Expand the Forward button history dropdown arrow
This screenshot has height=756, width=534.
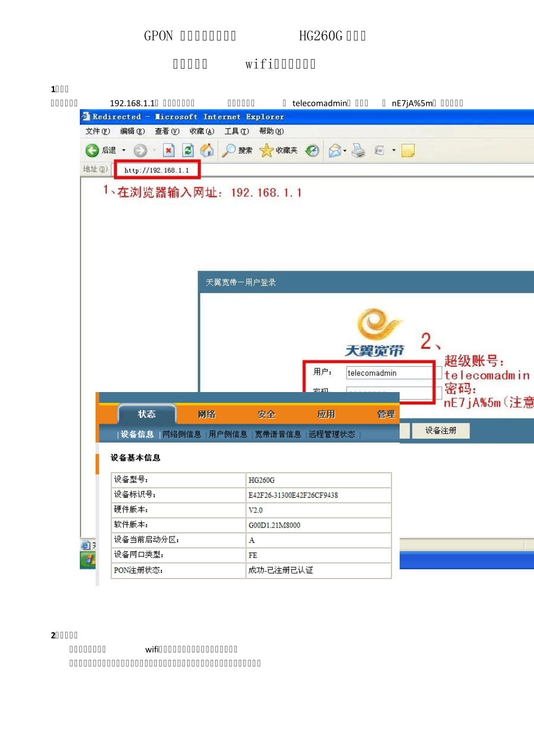tap(154, 150)
